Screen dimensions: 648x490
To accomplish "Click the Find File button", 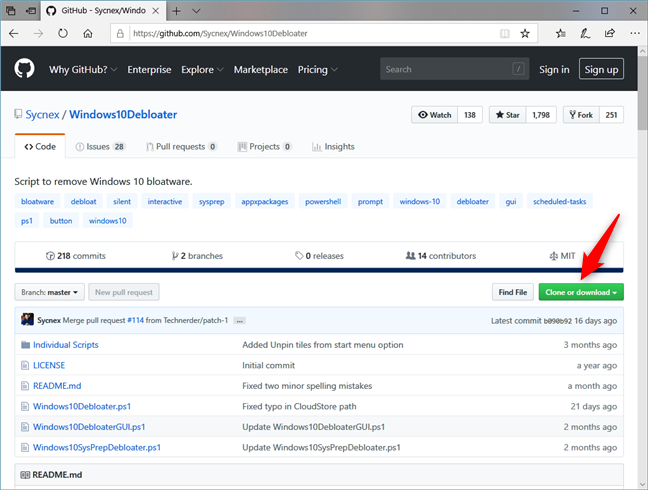I will click(513, 292).
